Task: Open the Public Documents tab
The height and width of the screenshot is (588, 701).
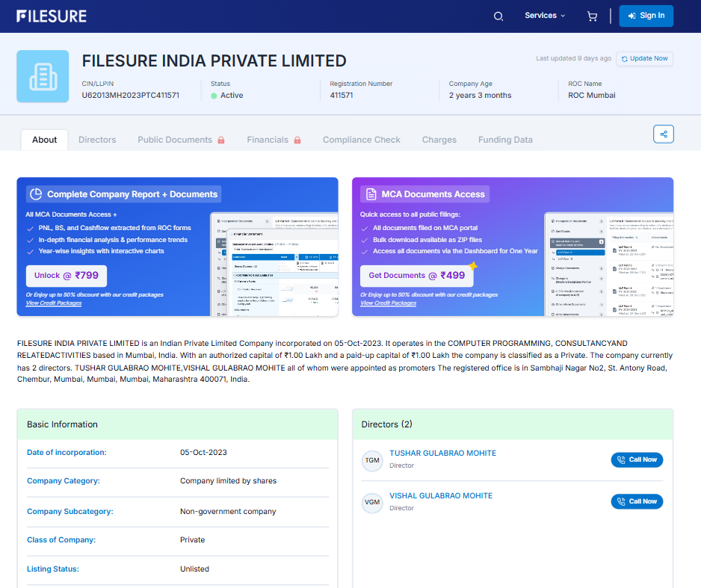Action: 175,140
